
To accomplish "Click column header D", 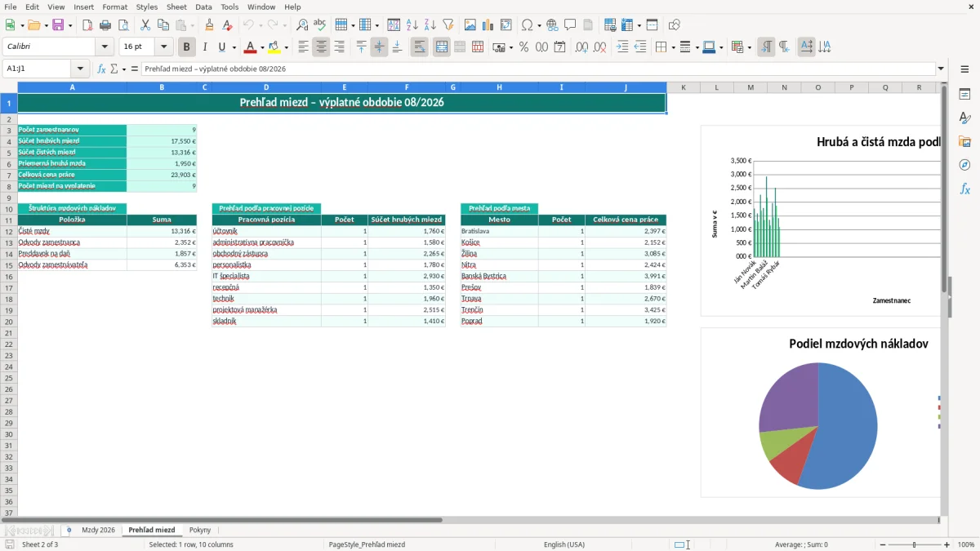I will pyautogui.click(x=266, y=87).
